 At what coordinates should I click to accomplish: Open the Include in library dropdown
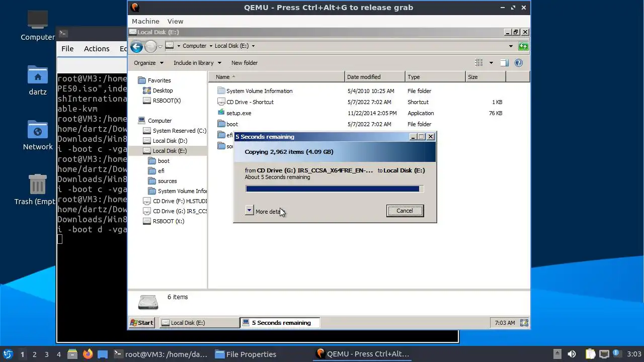coord(197,63)
